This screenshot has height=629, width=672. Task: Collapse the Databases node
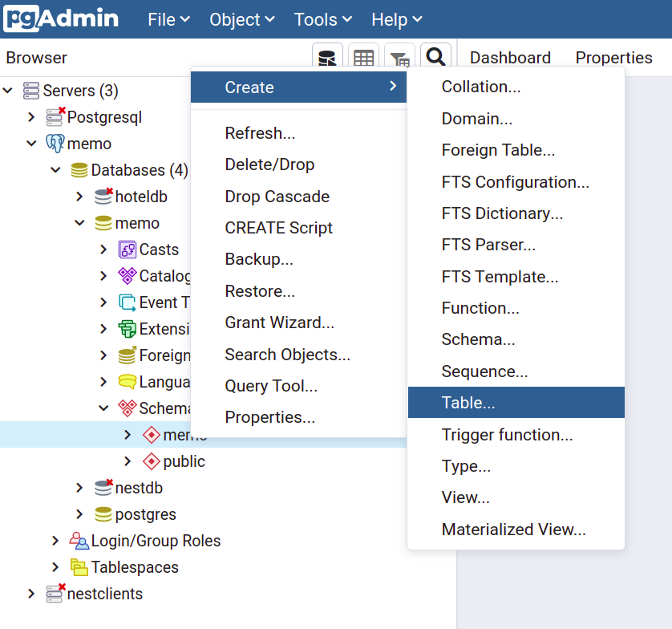[55, 170]
